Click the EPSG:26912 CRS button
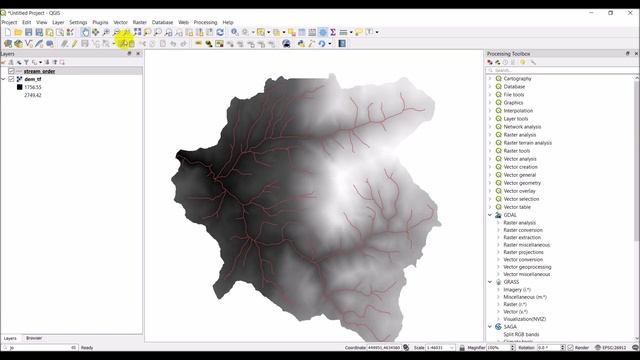Screen dimensions: 640x360 click(610, 348)
